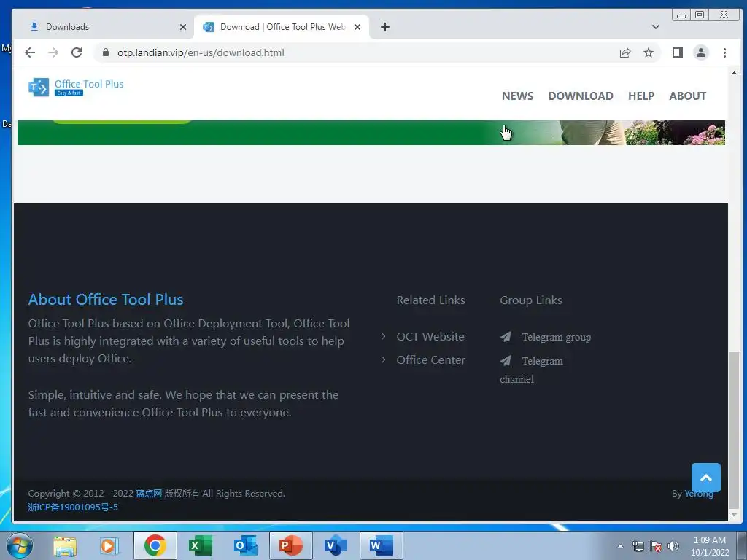Viewport: 747px width, 560px height.
Task: Launch Outlook from the taskbar
Action: (246, 545)
